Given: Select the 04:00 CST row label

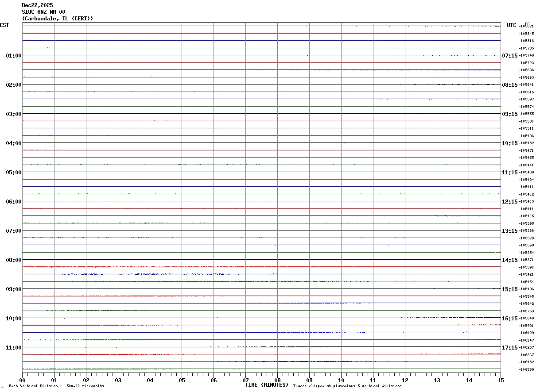Looking at the screenshot, I should (14, 143).
